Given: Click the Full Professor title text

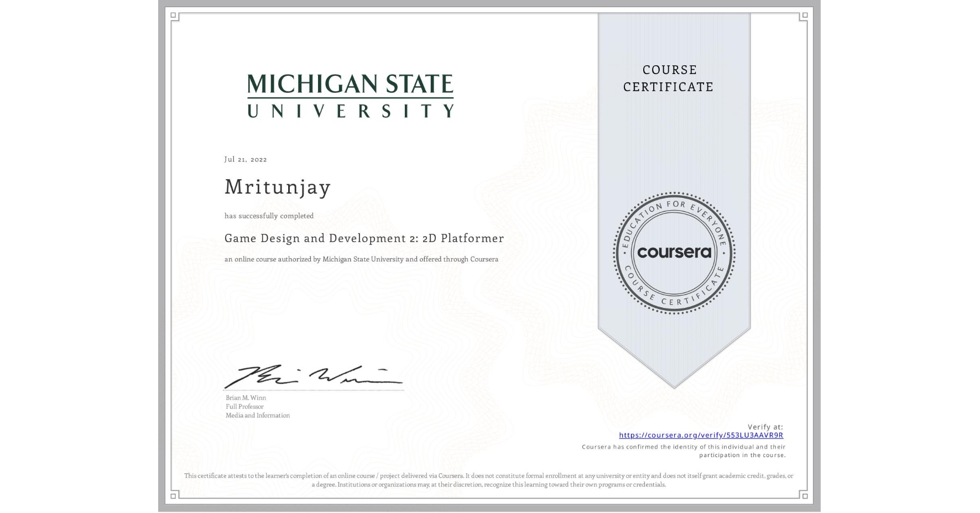Looking at the screenshot, I should point(243,406).
